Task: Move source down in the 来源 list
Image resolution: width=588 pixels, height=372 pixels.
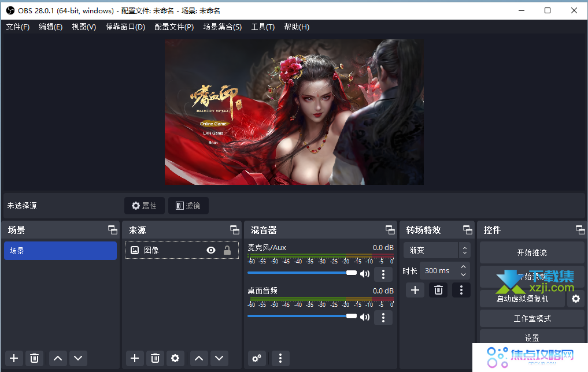Action: [219, 359]
